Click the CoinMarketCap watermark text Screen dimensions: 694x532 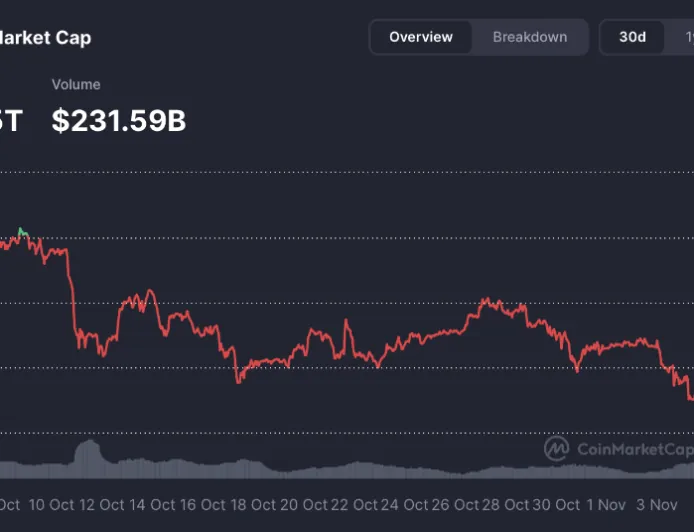pyautogui.click(x=634, y=449)
